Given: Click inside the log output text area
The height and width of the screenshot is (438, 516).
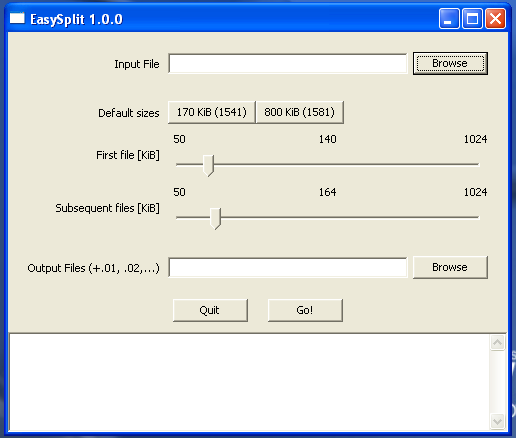Looking at the screenshot, I should point(249,382).
